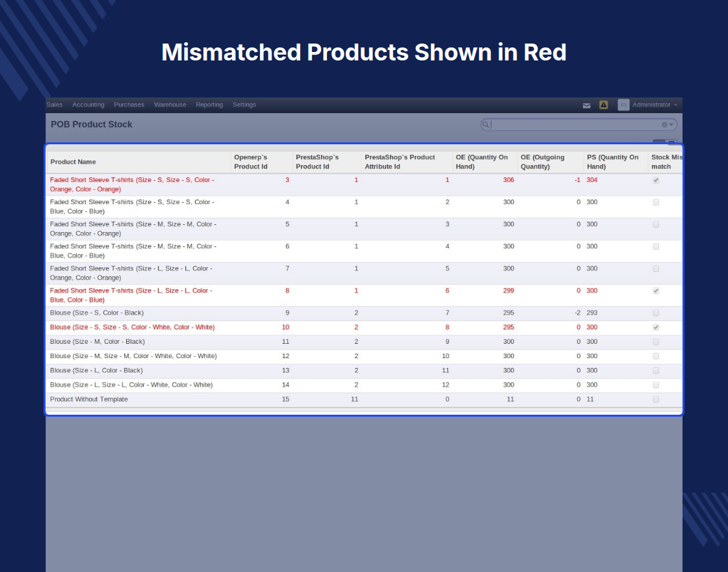728x572 pixels.
Task: Open the Warehouse menu
Action: pos(170,105)
